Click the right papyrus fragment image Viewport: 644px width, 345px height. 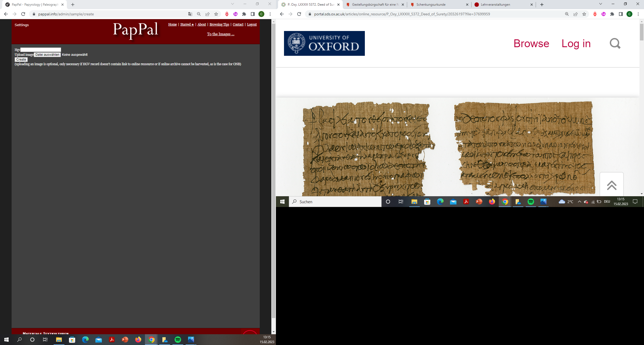point(524,148)
